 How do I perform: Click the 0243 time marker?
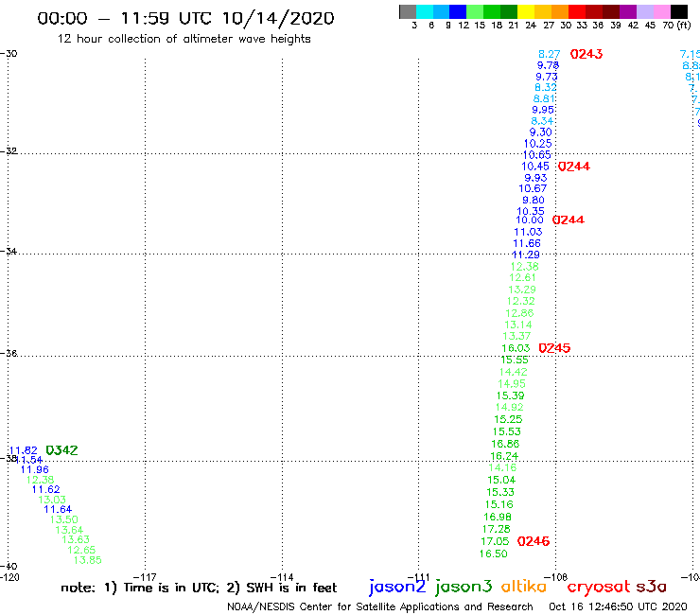(586, 54)
